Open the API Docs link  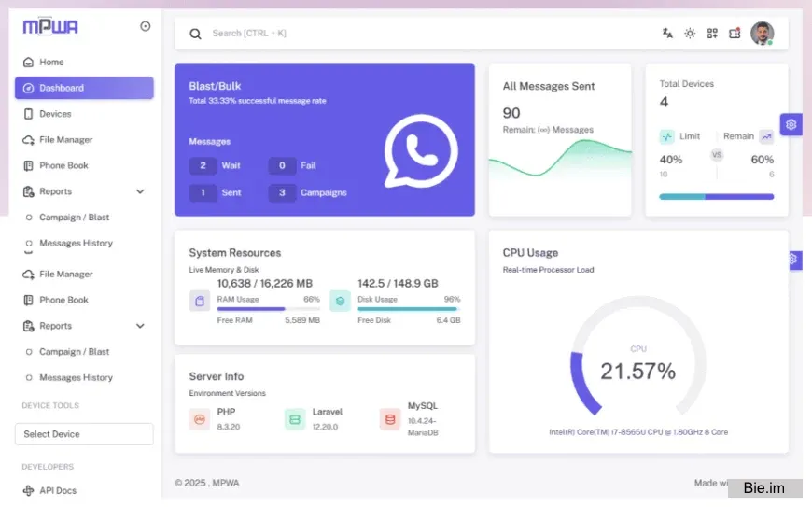pos(57,490)
